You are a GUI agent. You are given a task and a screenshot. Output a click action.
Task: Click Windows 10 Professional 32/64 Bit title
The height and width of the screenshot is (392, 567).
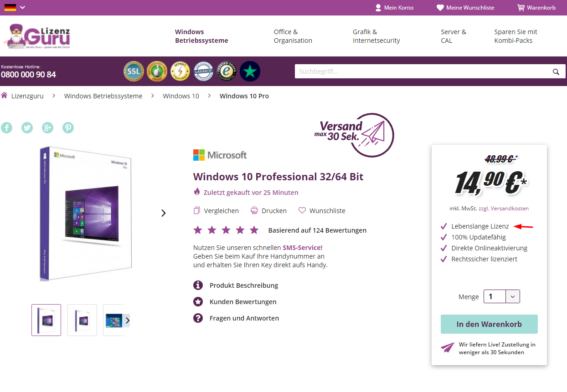click(x=278, y=177)
